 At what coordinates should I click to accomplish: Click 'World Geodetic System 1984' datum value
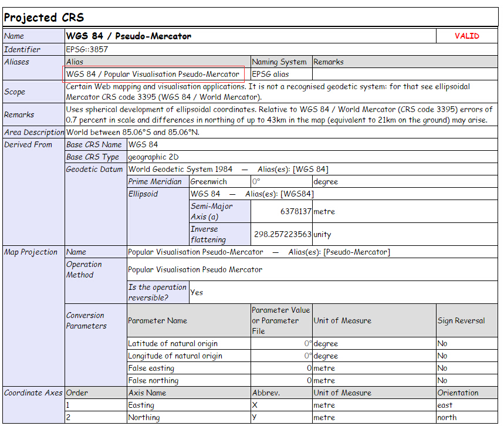pyautogui.click(x=180, y=169)
